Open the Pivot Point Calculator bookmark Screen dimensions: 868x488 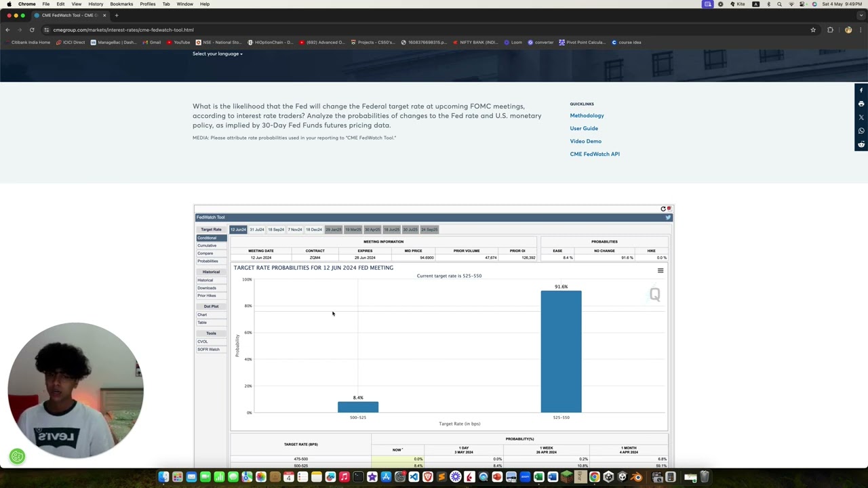coord(582,42)
